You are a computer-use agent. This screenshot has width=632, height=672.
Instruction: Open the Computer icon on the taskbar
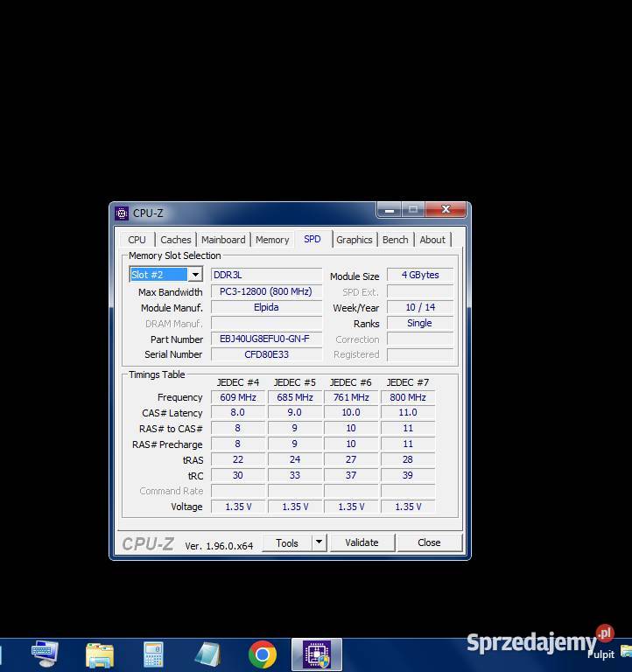point(44,654)
